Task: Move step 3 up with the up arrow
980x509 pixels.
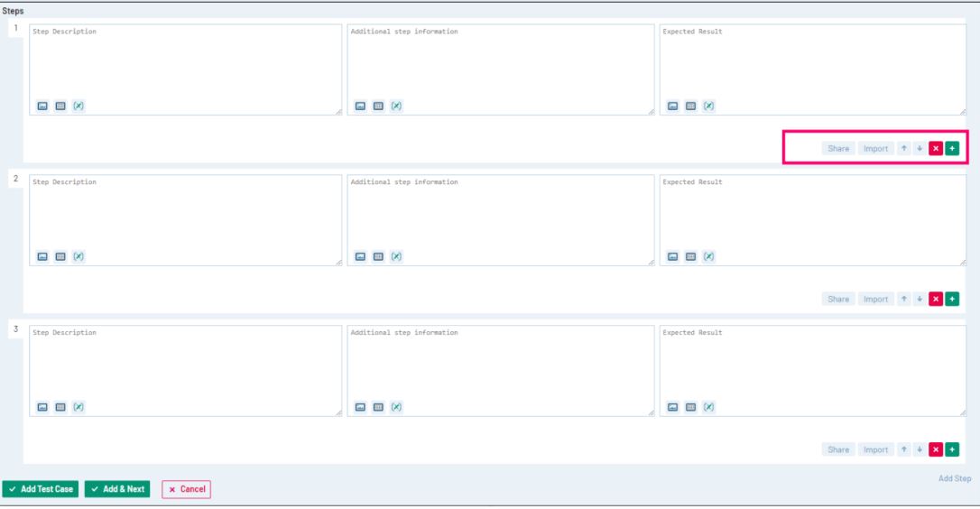Action: (x=903, y=449)
